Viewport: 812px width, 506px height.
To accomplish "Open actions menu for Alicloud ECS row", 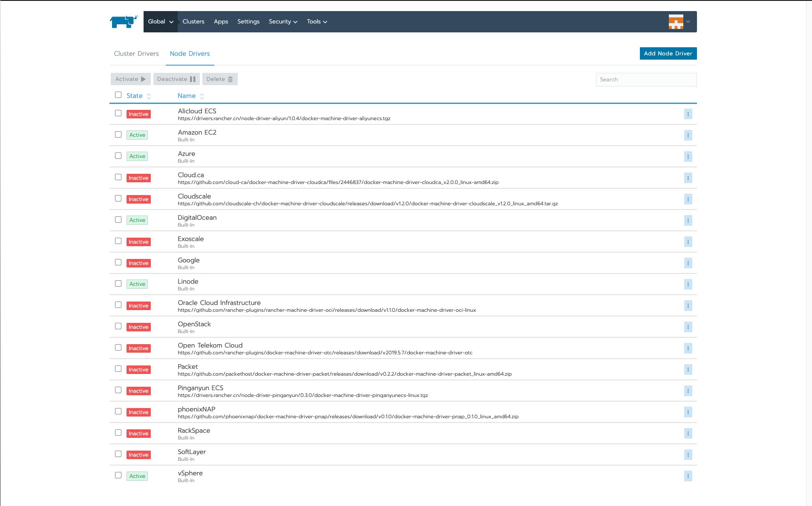I will [688, 114].
